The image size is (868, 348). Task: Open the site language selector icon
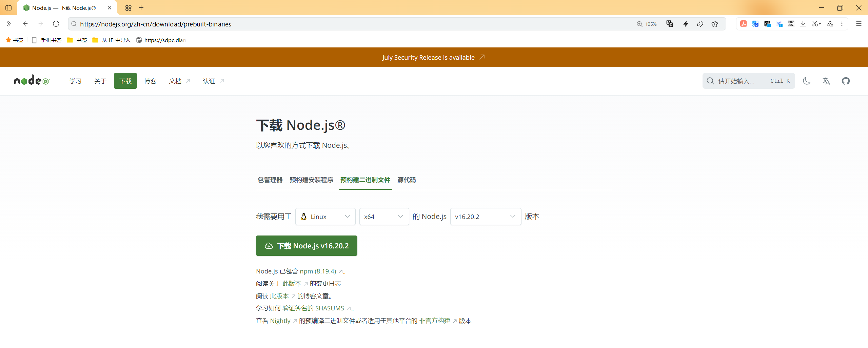click(x=826, y=81)
